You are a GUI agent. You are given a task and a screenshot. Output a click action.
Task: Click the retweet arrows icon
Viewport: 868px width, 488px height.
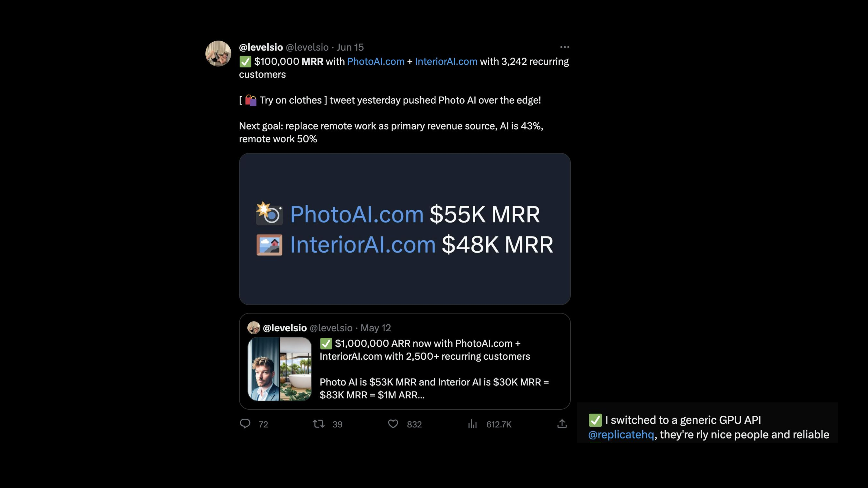(319, 424)
